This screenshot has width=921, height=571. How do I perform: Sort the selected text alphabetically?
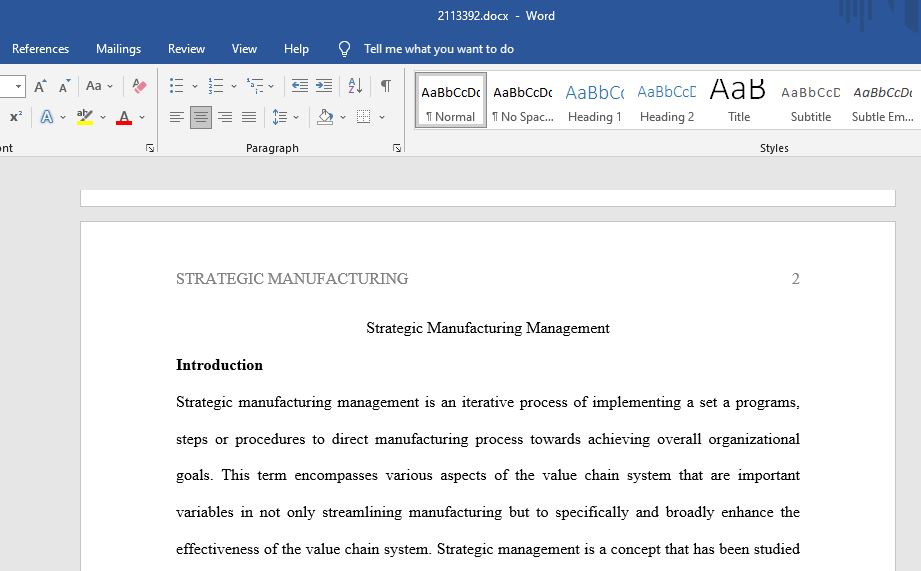(355, 86)
